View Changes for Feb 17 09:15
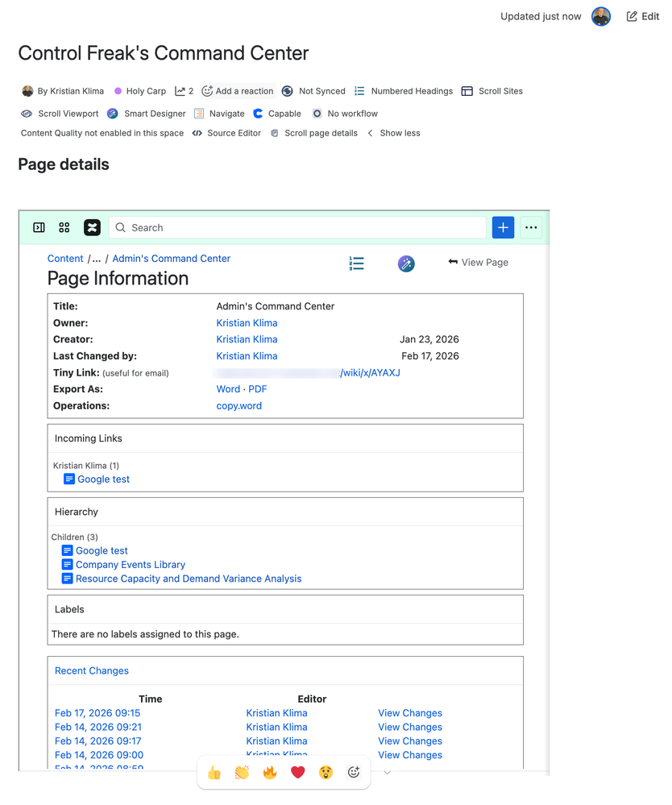 409,713
